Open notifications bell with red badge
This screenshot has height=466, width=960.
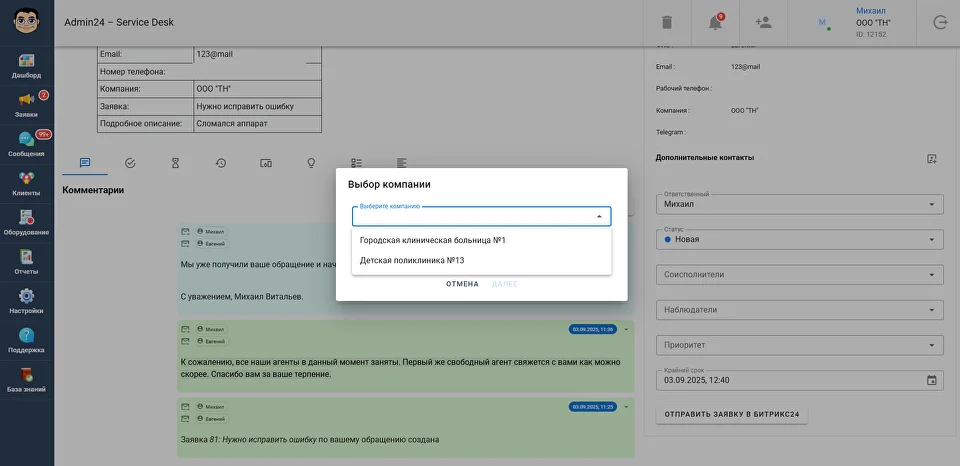coord(715,22)
